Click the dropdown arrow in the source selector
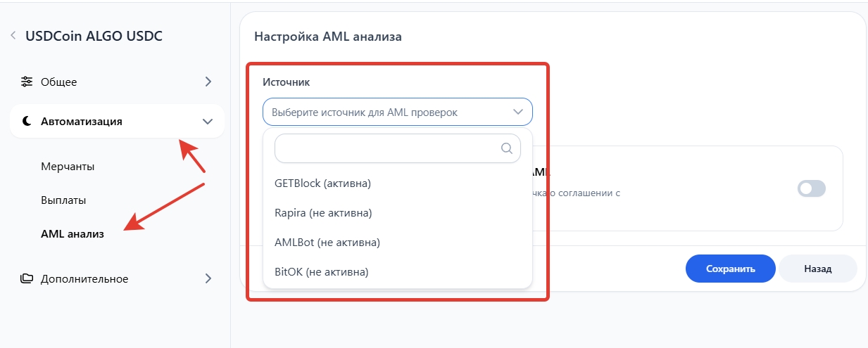Image resolution: width=868 pixels, height=348 pixels. pos(518,112)
